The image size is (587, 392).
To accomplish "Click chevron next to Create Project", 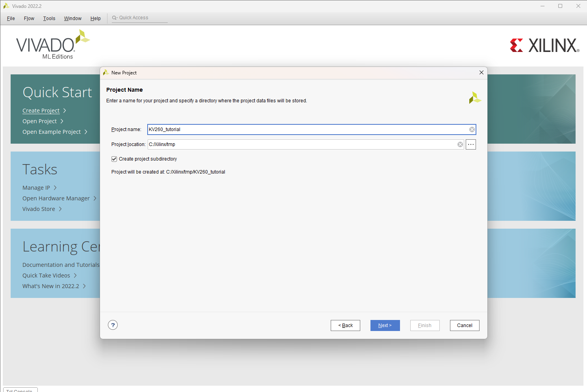I will click(65, 111).
